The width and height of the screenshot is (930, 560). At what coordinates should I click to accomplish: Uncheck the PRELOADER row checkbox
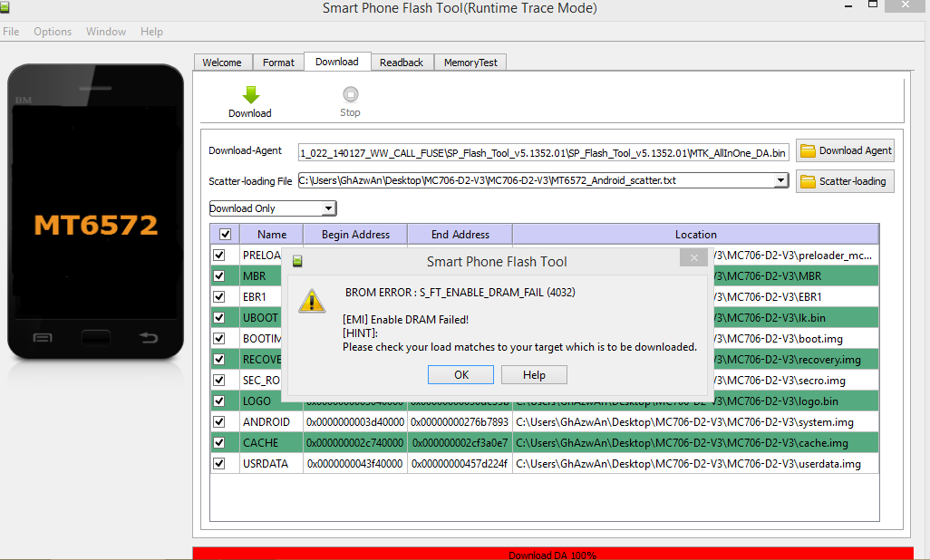pos(219,256)
